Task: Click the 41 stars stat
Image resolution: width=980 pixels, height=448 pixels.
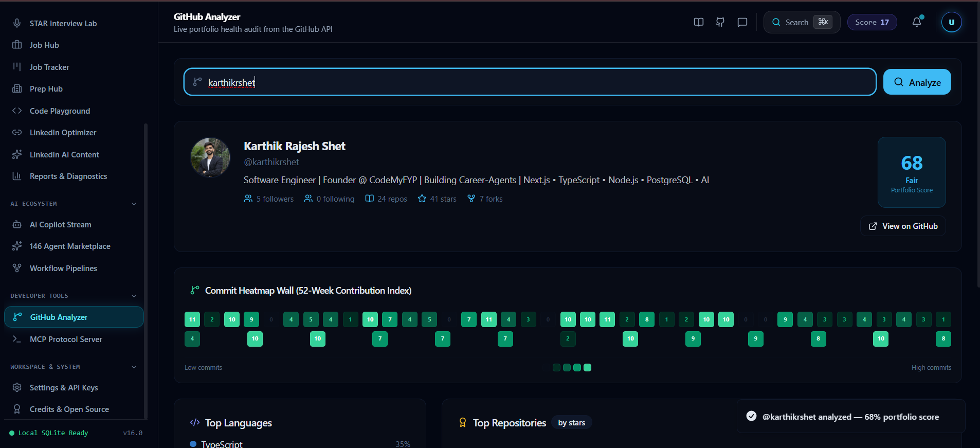Action: [437, 199]
